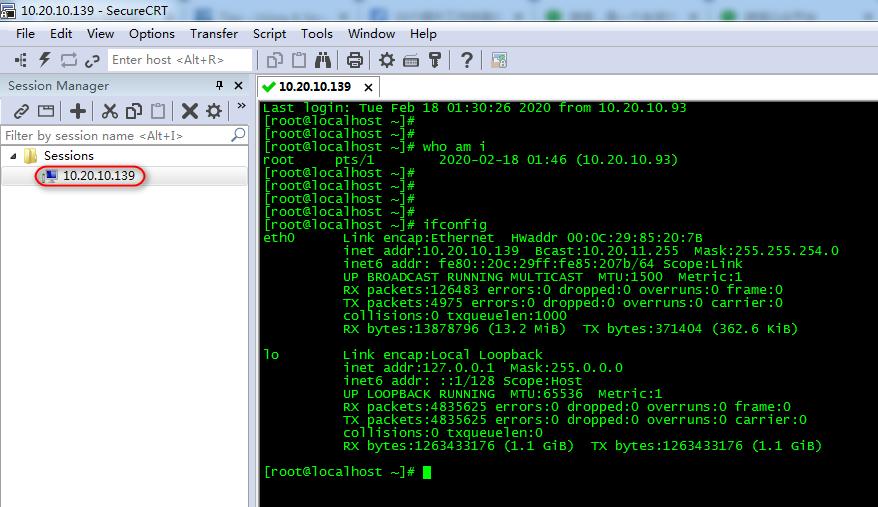The height and width of the screenshot is (507, 878).
Task: Close the 10.20.10.139 tab
Action: pyautogui.click(x=368, y=87)
